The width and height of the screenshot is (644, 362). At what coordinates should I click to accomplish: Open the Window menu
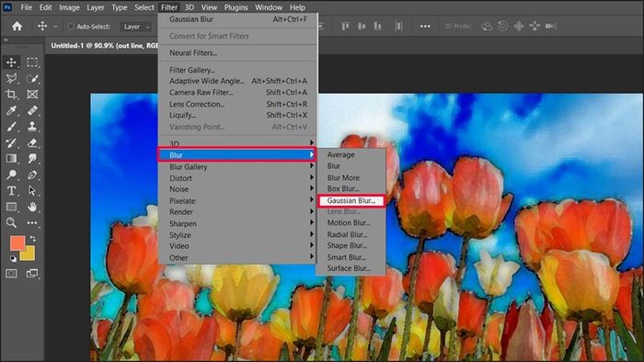pos(269,7)
